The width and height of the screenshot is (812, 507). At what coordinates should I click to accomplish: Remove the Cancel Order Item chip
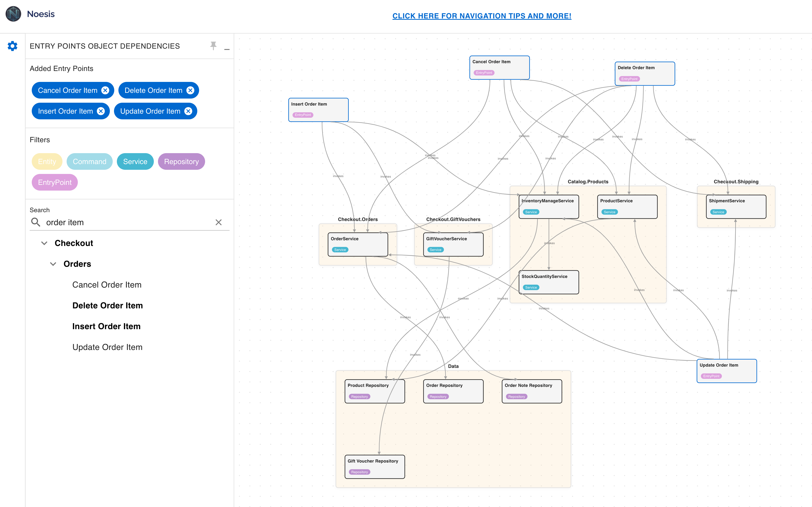105,90
